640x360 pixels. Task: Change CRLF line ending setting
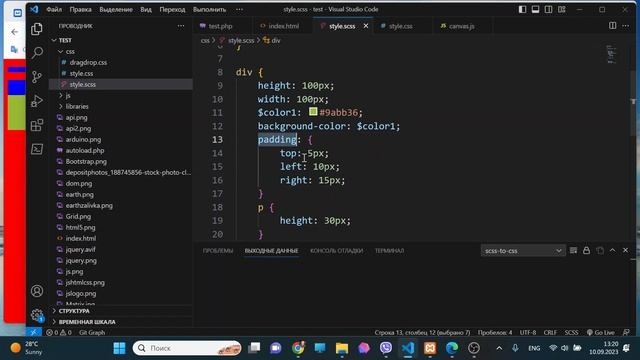pos(550,333)
